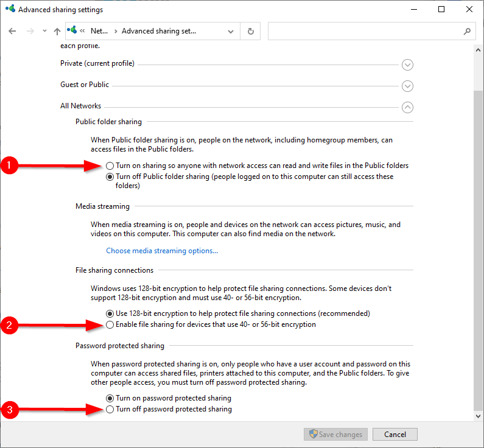Click the All Networks label
The height and width of the screenshot is (448, 484).
(80, 106)
